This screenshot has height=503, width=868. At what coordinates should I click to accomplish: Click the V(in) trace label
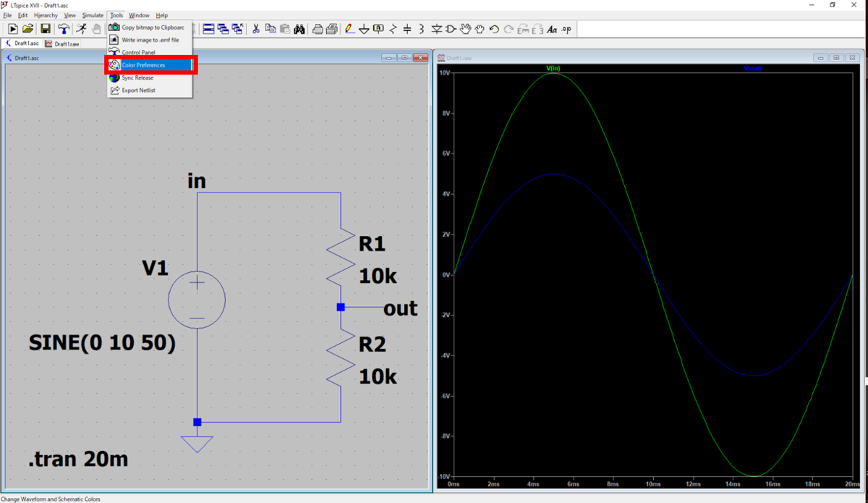(x=553, y=68)
